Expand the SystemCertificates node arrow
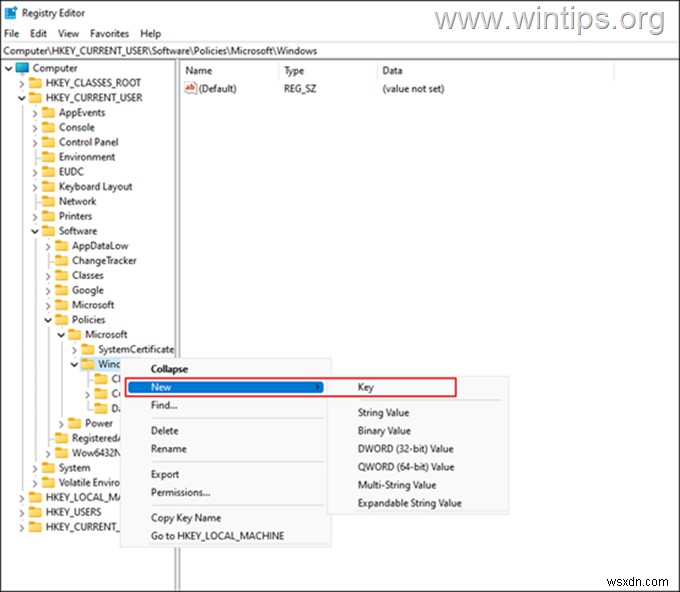 pyautogui.click(x=74, y=350)
